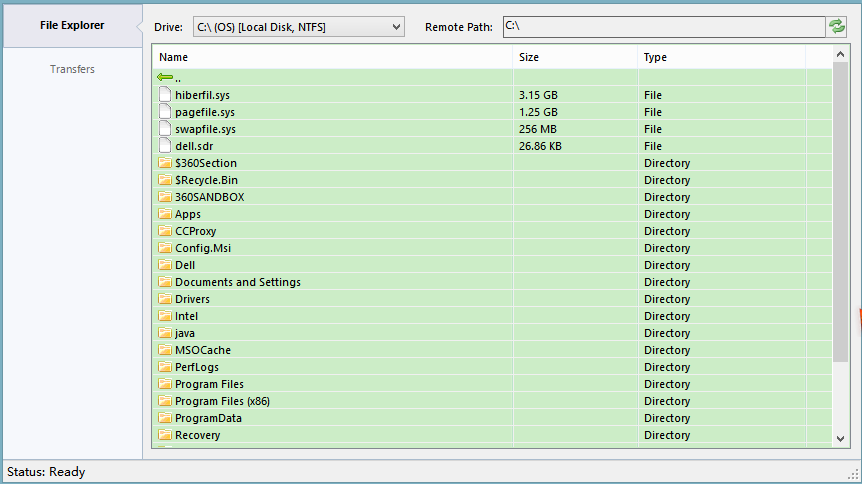Screen dimensions: 862x484
Task: Open the Drive selection dropdown
Action: pyautogui.click(x=299, y=27)
